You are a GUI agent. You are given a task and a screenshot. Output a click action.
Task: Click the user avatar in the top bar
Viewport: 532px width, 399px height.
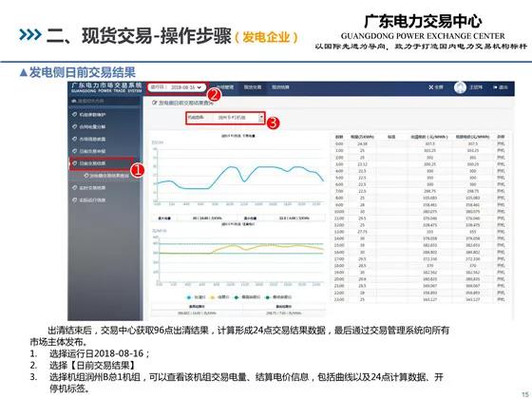460,87
